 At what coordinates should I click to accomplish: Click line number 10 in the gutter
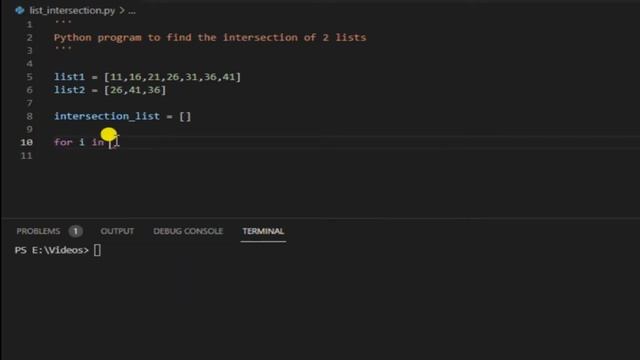[x=27, y=142]
